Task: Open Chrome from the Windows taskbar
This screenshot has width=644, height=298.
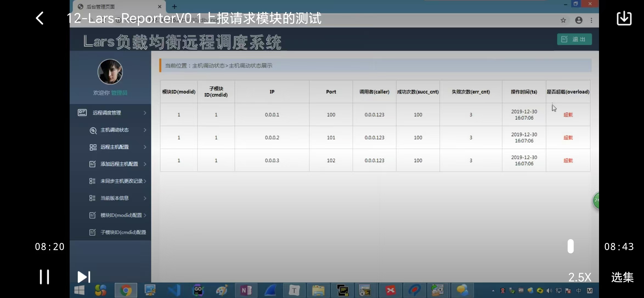Action: (126, 290)
